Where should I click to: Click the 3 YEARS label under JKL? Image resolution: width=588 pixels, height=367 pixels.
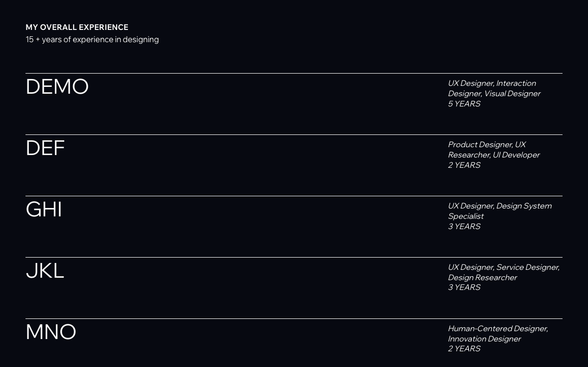point(464,287)
